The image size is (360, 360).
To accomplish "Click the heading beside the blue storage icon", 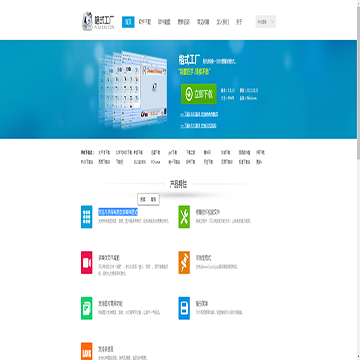I will pos(202,304).
